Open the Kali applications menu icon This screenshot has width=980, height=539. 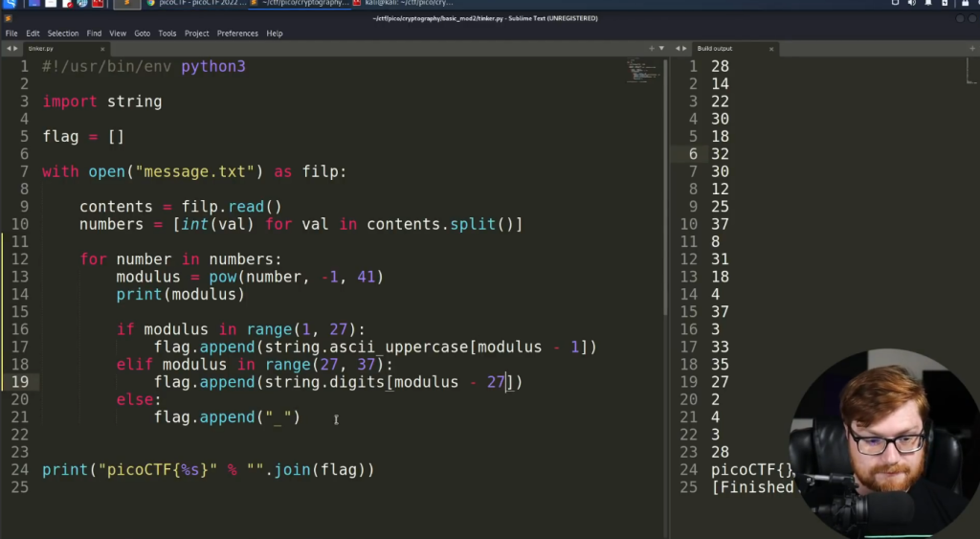(10, 3)
